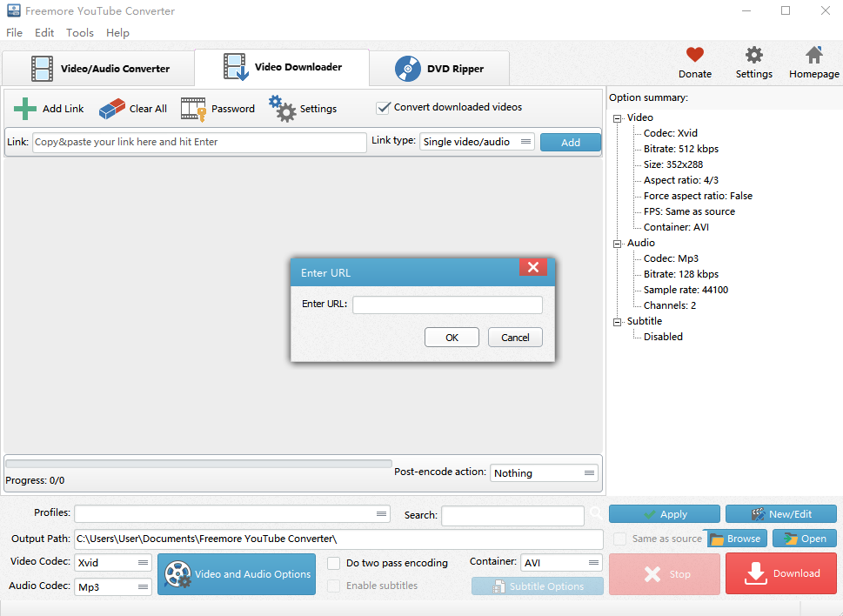Select the Video Downloader tab
Screen dimensions: 843x616
pyautogui.click(x=282, y=67)
